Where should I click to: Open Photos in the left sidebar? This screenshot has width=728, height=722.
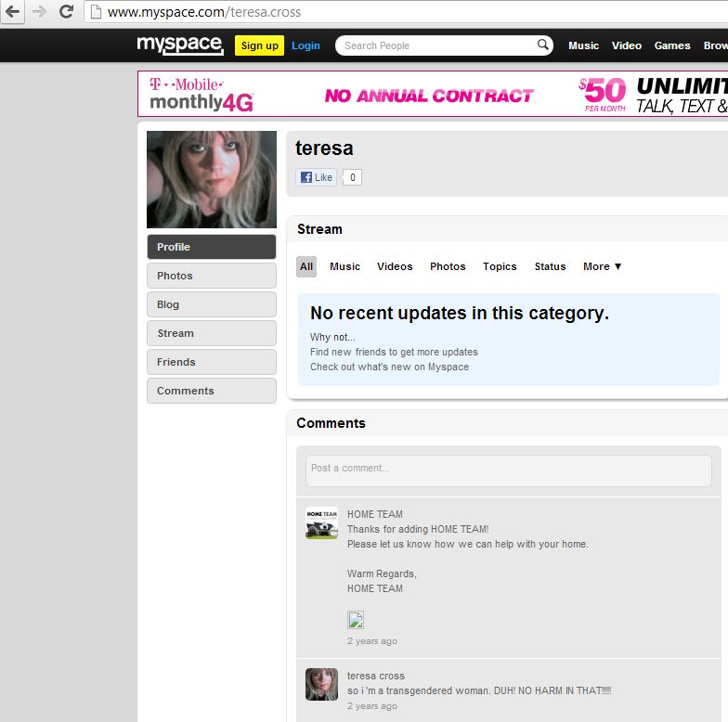click(x=212, y=276)
